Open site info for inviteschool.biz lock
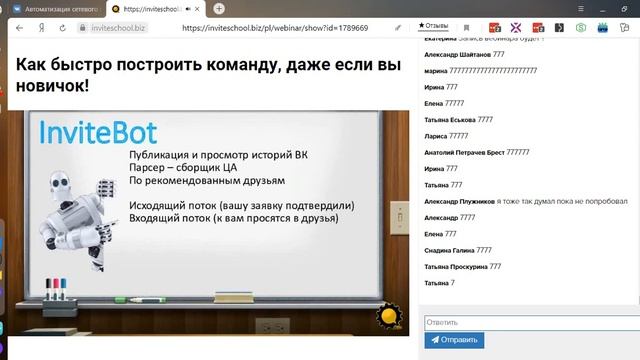The width and height of the screenshot is (640, 360). tap(83, 28)
